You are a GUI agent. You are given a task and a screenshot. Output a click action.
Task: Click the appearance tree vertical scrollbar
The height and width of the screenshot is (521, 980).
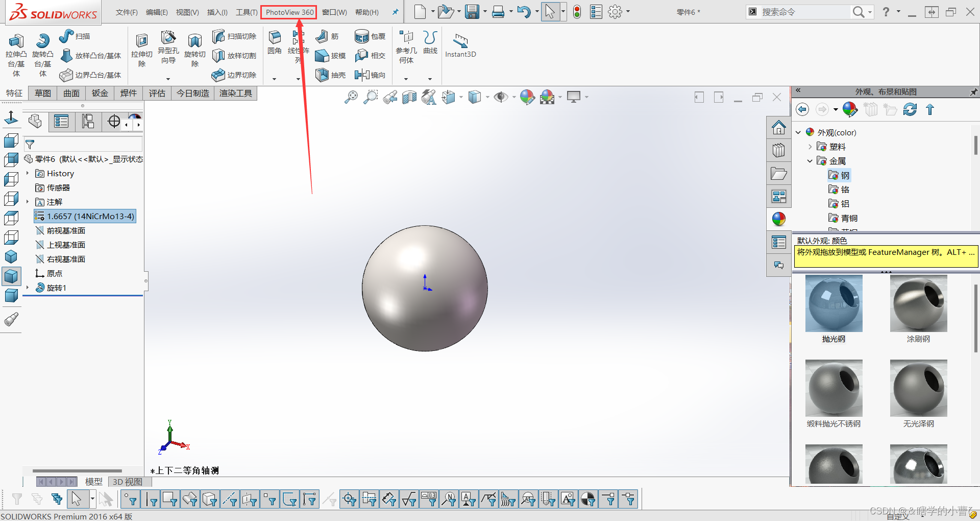(x=976, y=145)
